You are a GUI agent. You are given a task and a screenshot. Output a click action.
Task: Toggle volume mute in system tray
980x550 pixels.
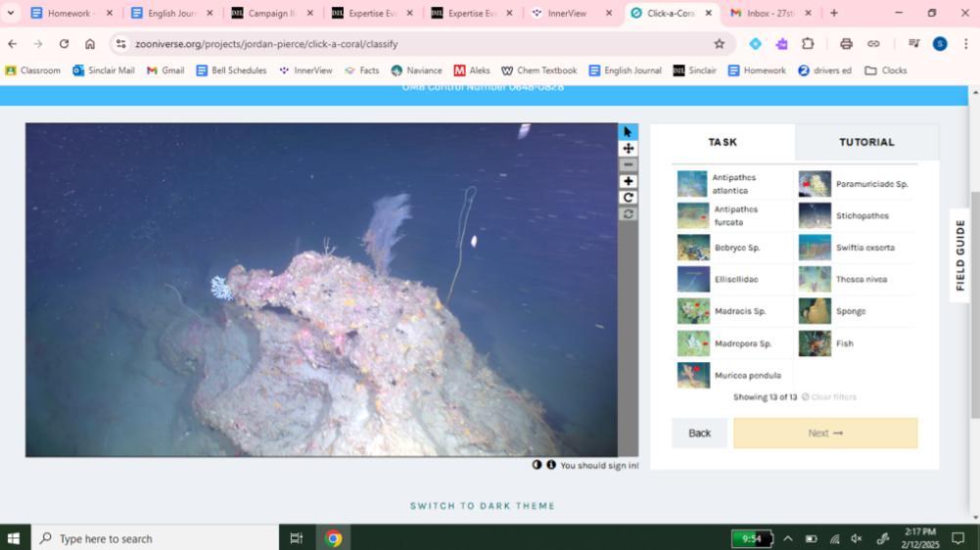(857, 539)
